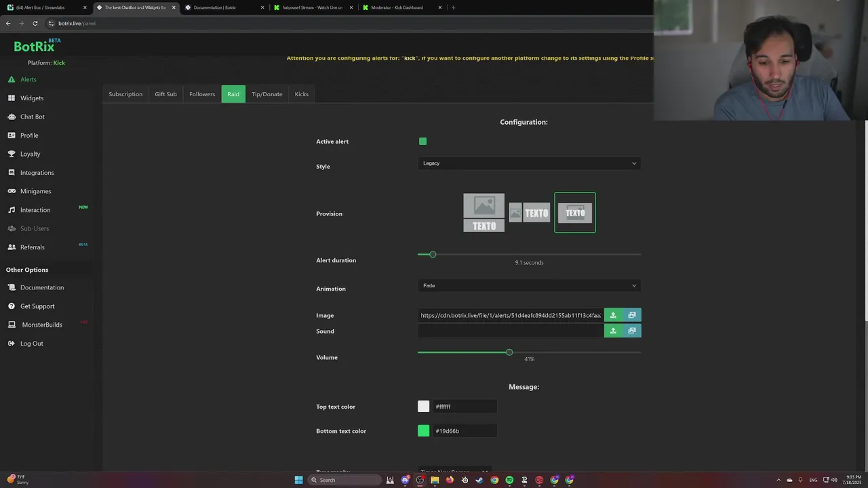Click the Windows taskbar Search box
This screenshot has height=488, width=868.
[x=344, y=480]
